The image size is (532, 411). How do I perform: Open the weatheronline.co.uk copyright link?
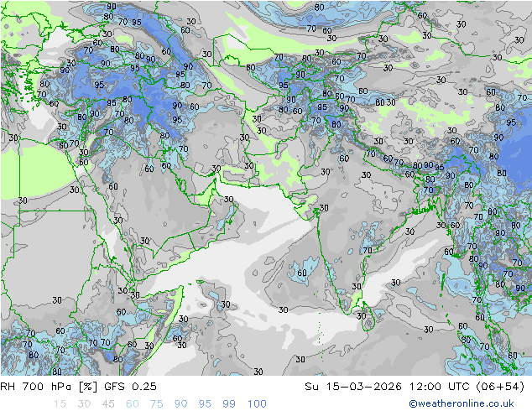pyautogui.click(x=461, y=403)
